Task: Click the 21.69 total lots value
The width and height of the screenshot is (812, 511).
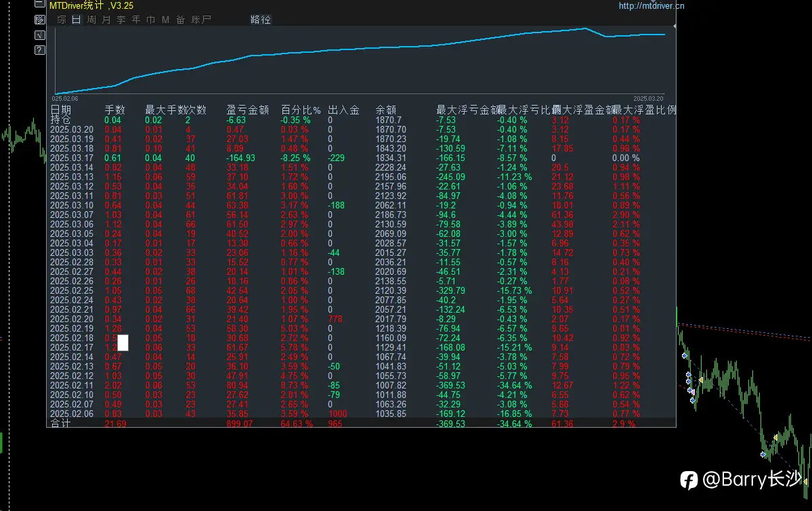Action: [x=116, y=424]
